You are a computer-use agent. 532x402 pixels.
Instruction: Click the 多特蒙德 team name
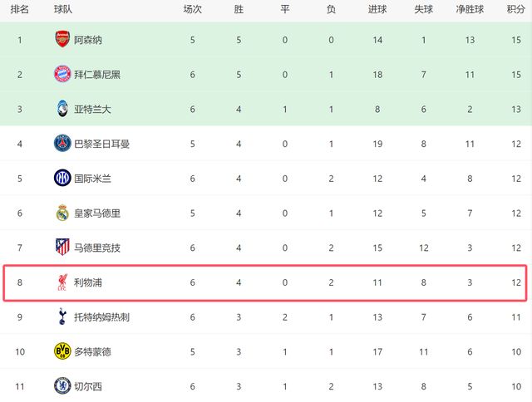click(92, 351)
